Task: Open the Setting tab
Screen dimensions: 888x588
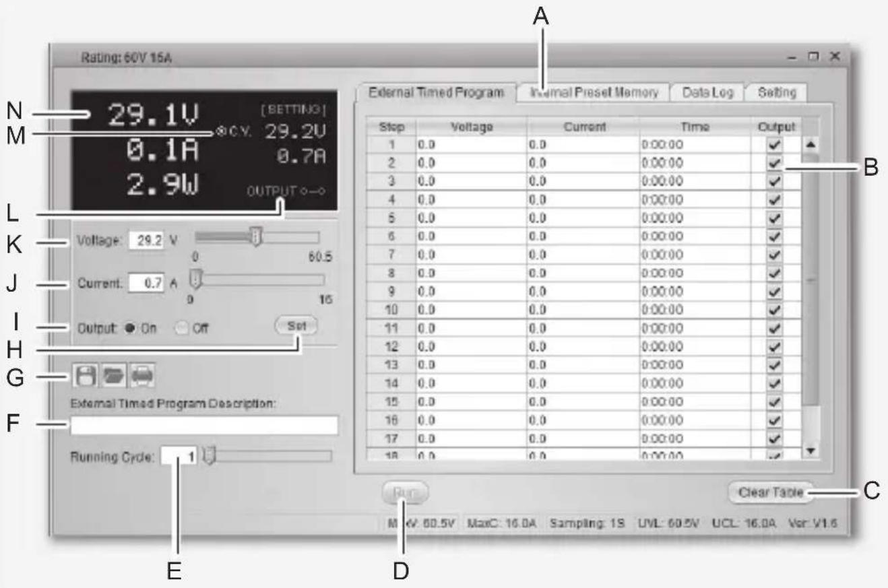Action: click(x=777, y=92)
